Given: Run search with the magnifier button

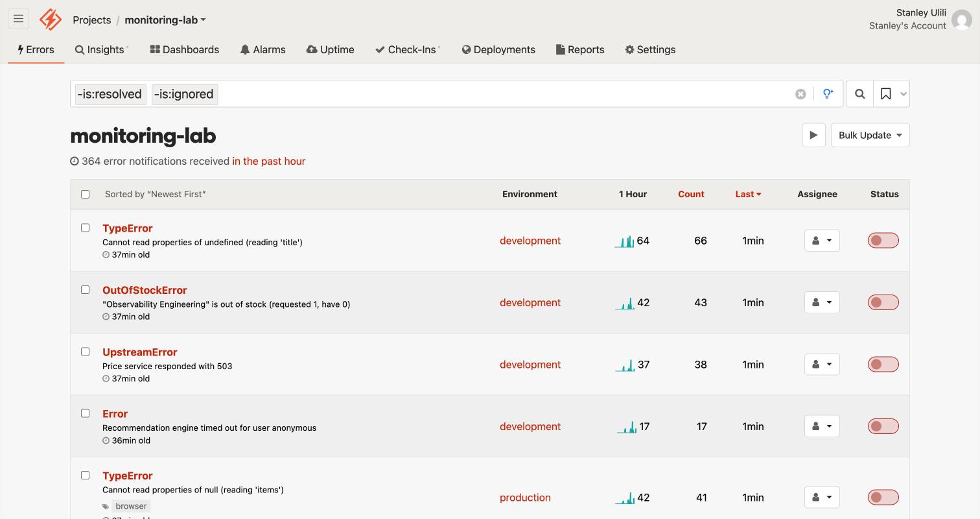Looking at the screenshot, I should click(859, 94).
